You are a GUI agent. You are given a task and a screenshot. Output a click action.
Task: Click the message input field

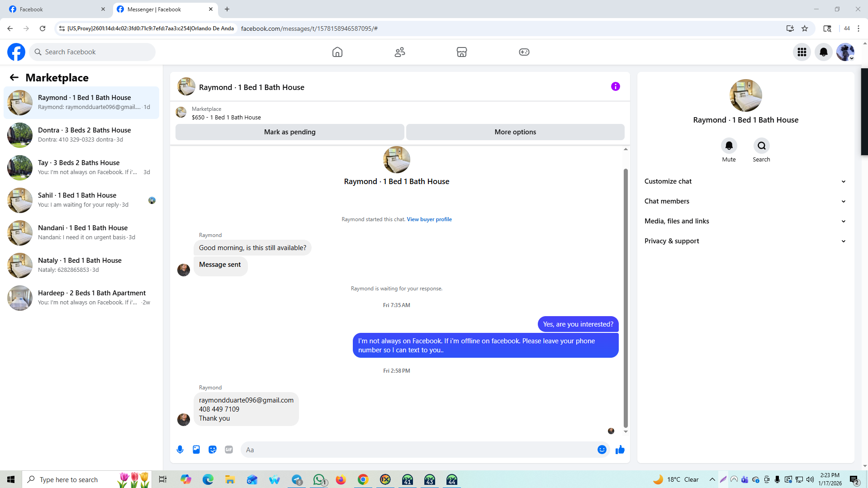418,450
